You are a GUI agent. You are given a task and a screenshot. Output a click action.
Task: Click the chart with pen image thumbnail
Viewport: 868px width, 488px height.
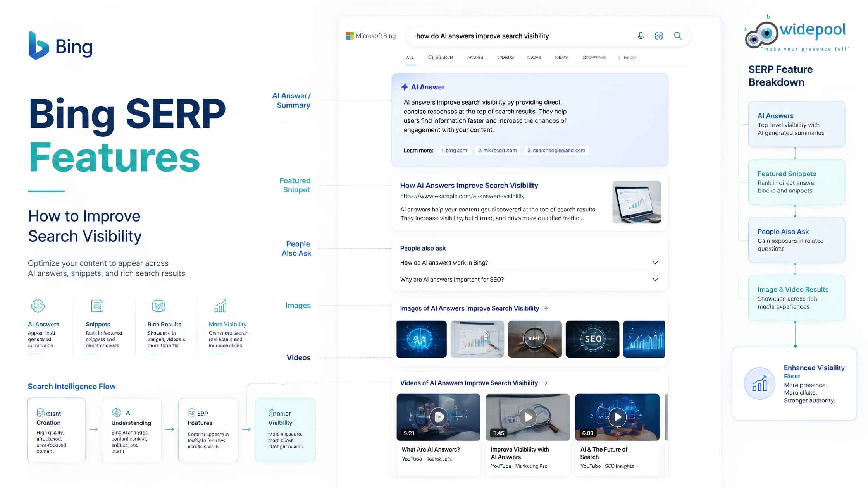477,339
